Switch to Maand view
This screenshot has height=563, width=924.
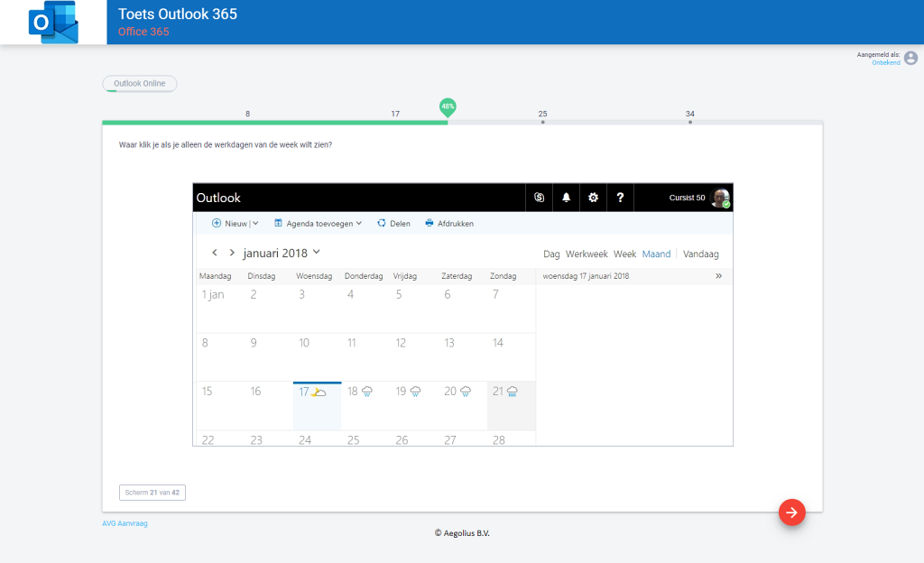pos(657,254)
